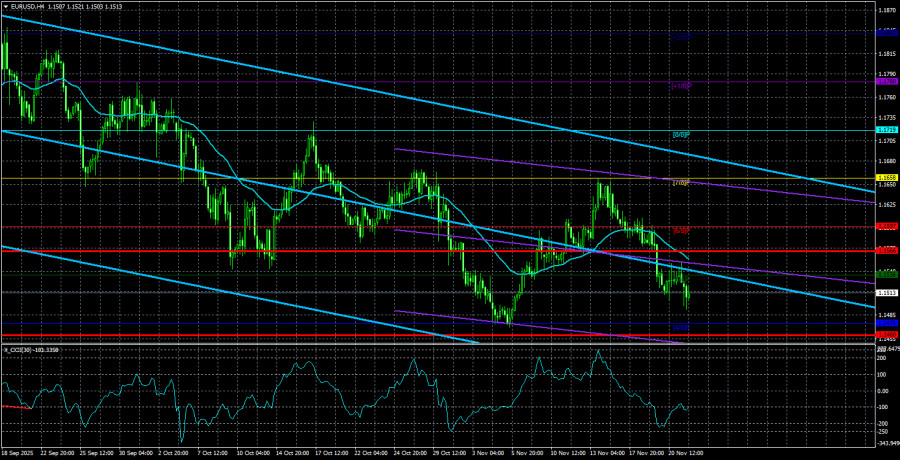Click the -100 level on the CCI scale
Screen dimensions: 900x460
click(x=884, y=407)
